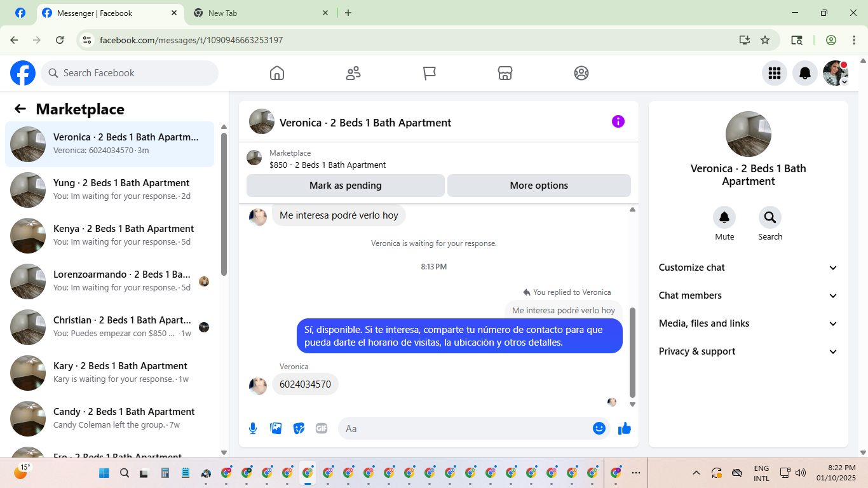The height and width of the screenshot is (488, 868).
Task: Send a thumbs-up like
Action: coord(625,428)
